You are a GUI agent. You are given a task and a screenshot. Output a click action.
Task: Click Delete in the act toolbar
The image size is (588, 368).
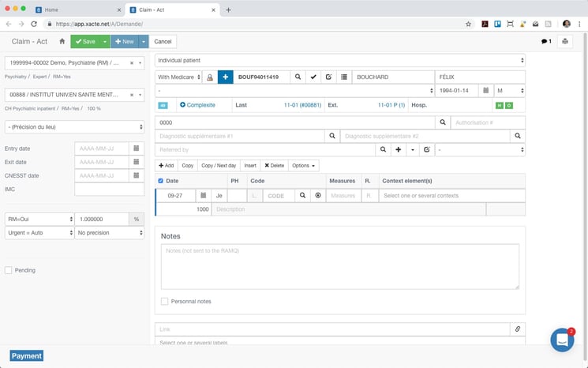pos(274,165)
